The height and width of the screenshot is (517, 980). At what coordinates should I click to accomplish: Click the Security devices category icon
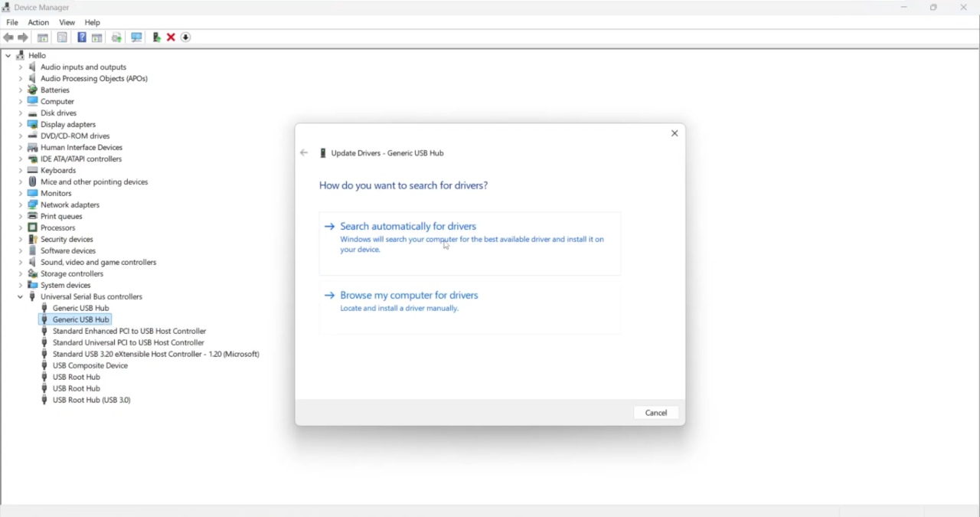(32, 239)
